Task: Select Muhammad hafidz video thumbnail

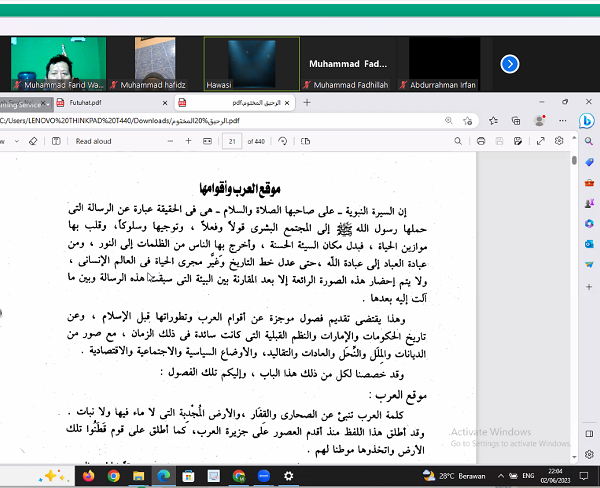Action: point(155,64)
